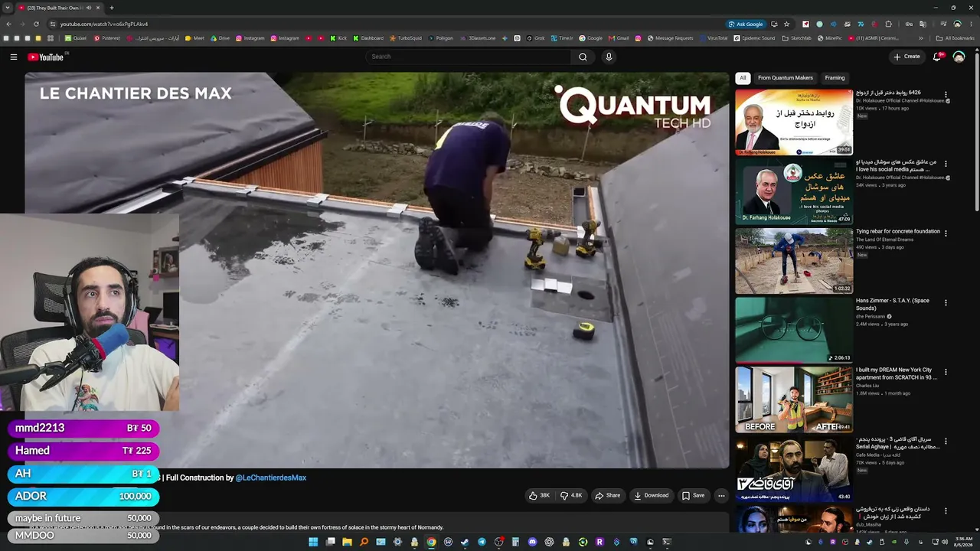Open the YouTube guide hamburger menu
Viewport: 980px width, 551px height.
point(13,57)
